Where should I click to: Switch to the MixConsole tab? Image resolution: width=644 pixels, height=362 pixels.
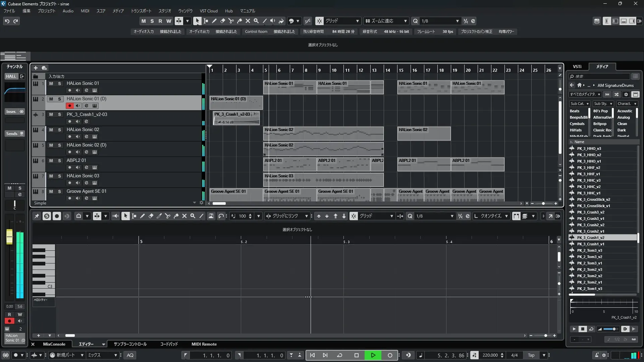(54, 344)
